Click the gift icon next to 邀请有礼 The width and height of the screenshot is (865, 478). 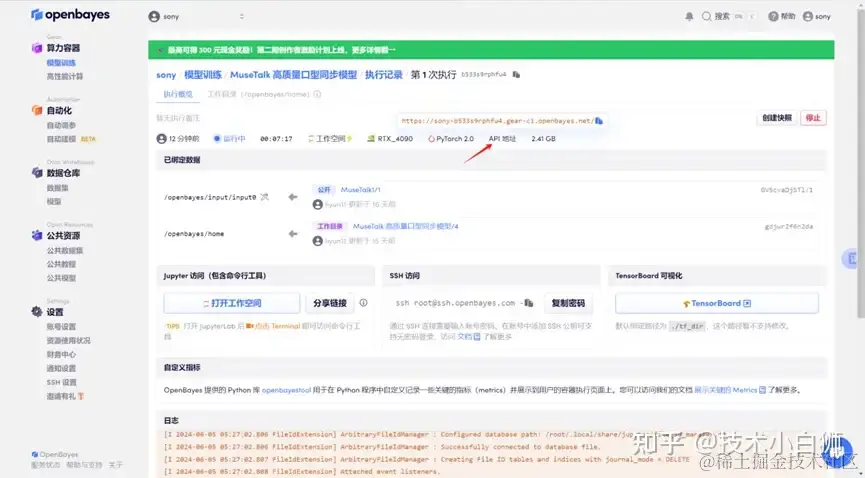[81, 396]
